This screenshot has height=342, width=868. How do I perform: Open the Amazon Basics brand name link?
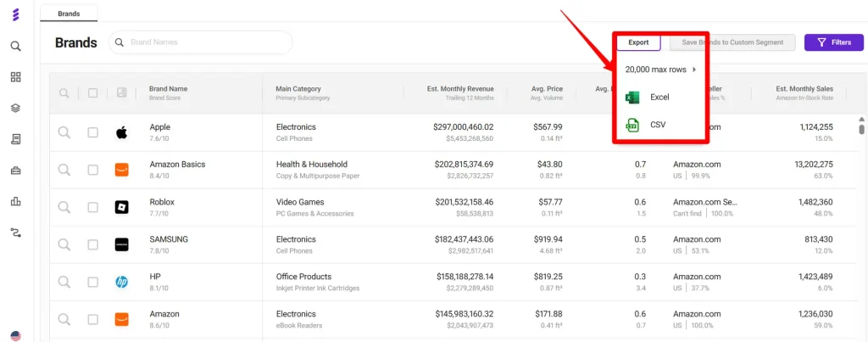pyautogui.click(x=177, y=164)
